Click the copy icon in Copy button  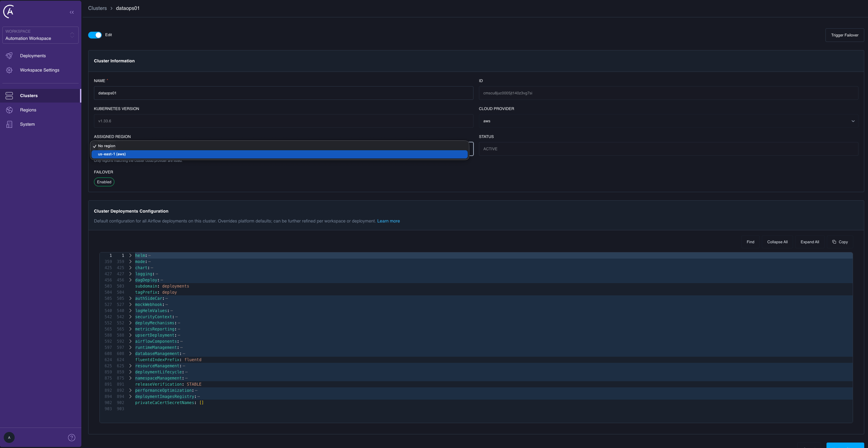(x=834, y=242)
